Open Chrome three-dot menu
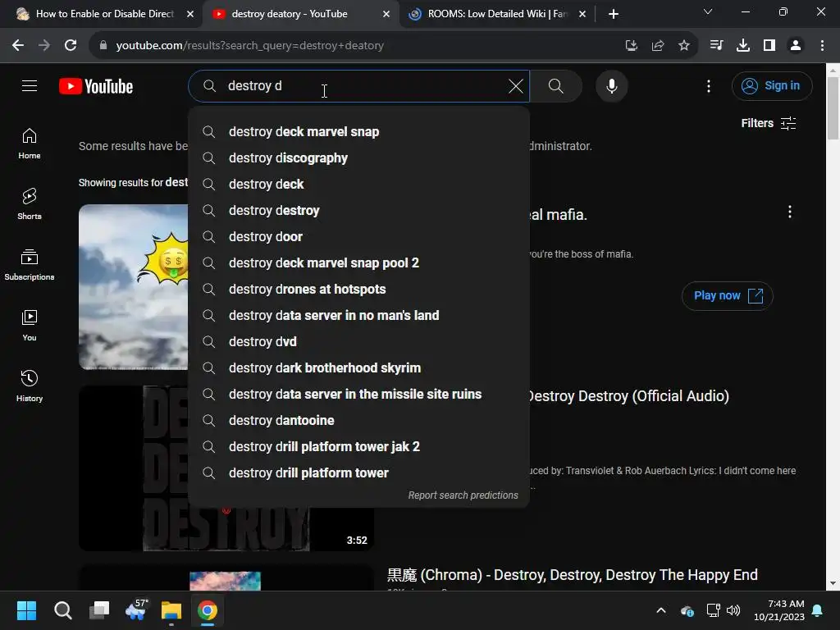This screenshot has width=840, height=630. point(822,46)
